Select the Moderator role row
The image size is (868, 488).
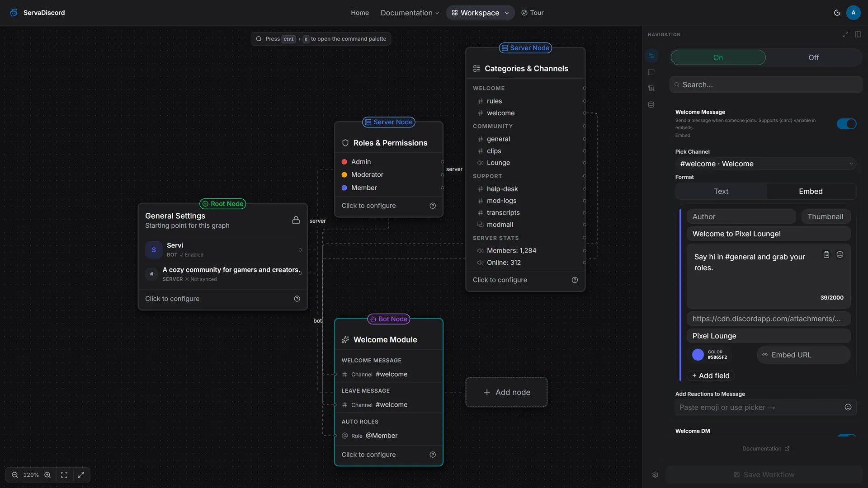coord(389,174)
